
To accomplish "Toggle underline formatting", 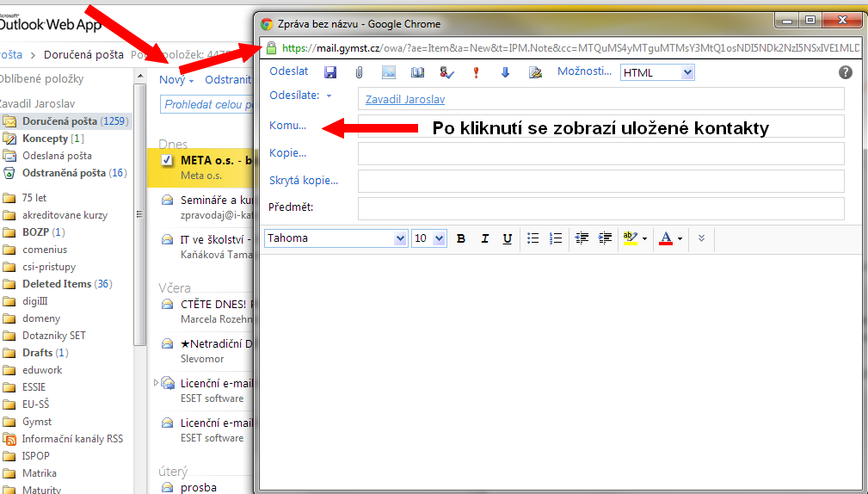I will point(507,238).
